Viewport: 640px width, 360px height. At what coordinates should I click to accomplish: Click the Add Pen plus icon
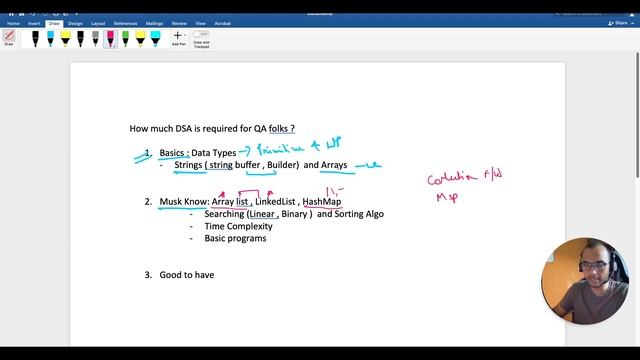[178, 36]
